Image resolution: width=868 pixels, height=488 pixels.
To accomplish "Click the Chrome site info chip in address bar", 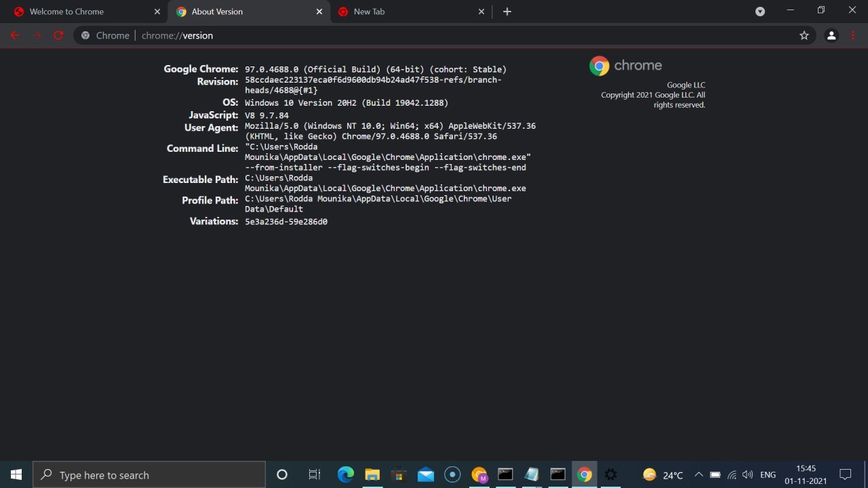I will point(105,35).
